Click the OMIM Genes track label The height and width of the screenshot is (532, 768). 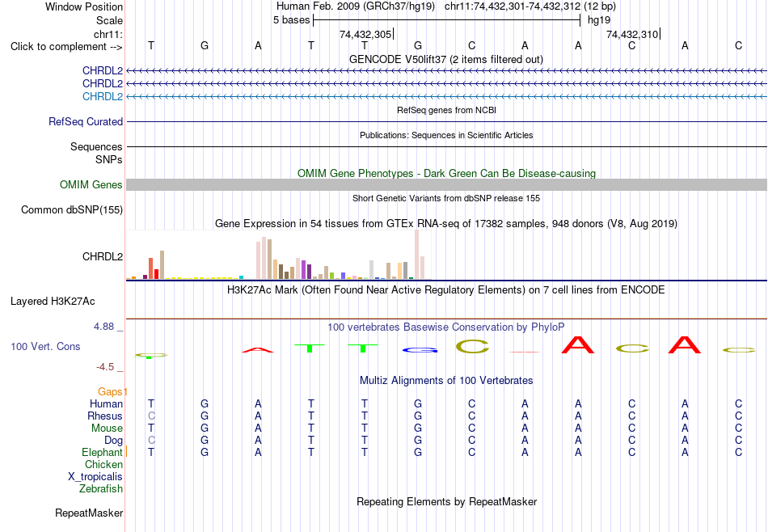click(x=91, y=184)
